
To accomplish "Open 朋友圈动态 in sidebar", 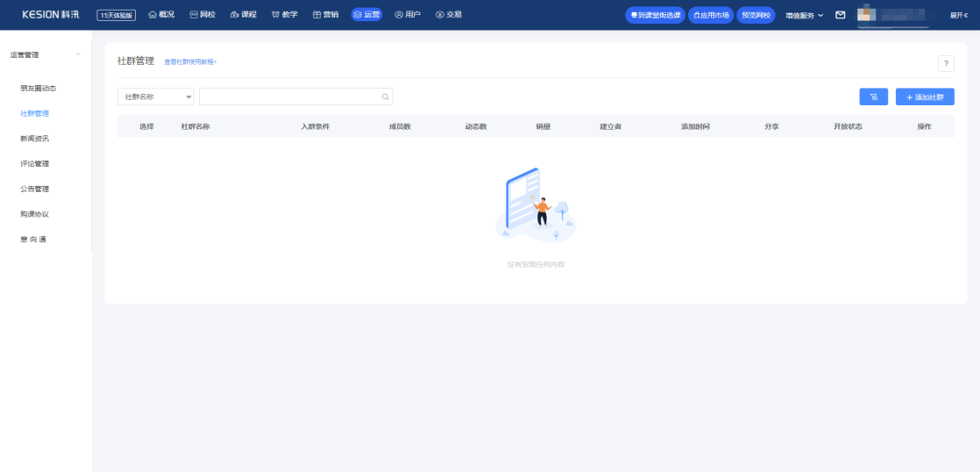I will (x=38, y=89).
